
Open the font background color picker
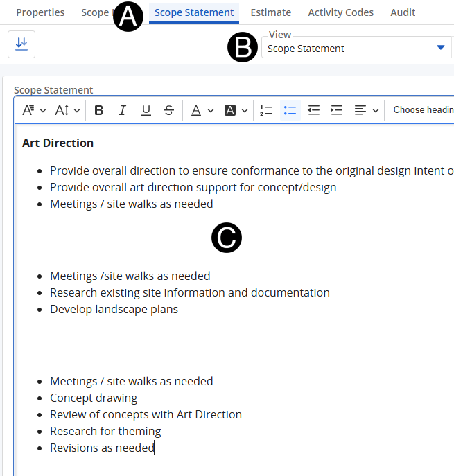pyautogui.click(x=236, y=110)
